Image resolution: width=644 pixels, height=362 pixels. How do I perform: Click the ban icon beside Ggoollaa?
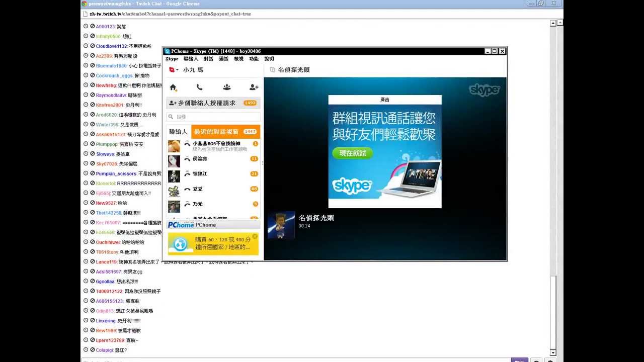point(93,281)
